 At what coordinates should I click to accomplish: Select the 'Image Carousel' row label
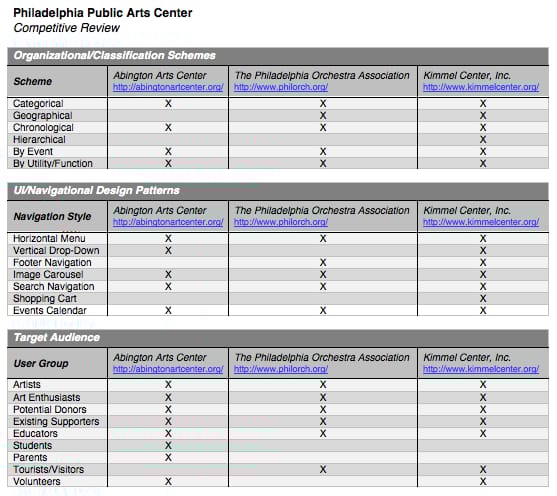[48, 275]
